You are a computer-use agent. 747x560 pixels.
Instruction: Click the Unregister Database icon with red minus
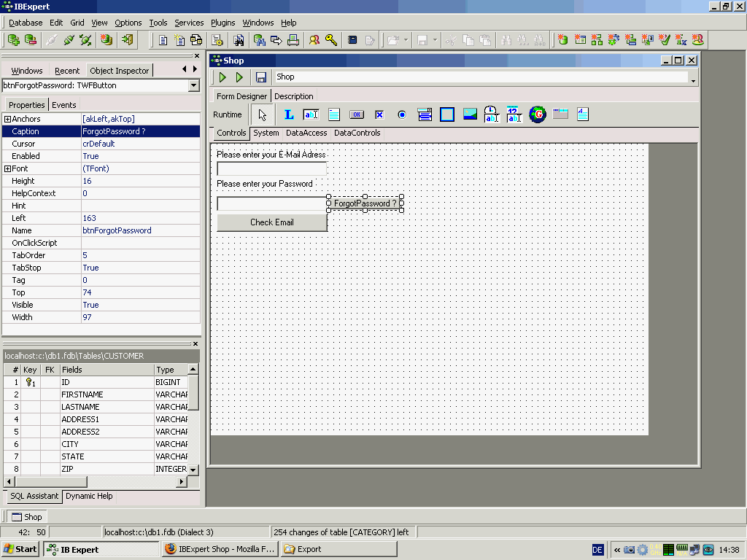(31, 40)
